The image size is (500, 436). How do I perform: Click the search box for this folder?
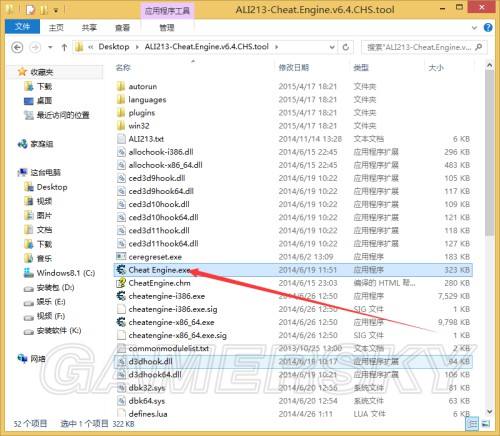424,47
